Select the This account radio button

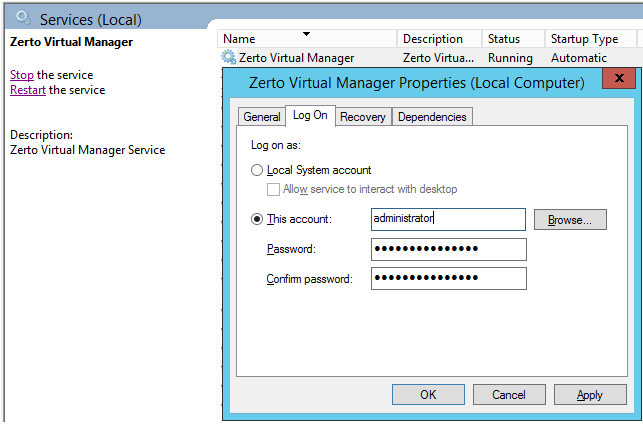coord(257,219)
